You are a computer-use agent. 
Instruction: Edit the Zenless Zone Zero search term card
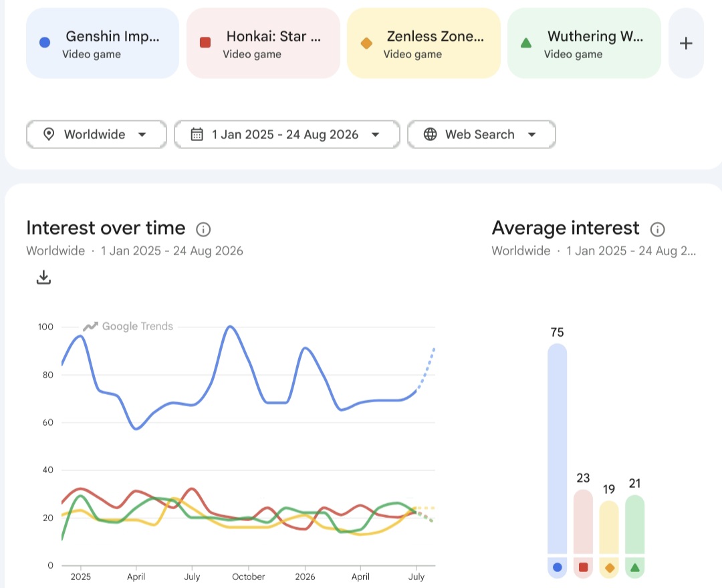[424, 43]
